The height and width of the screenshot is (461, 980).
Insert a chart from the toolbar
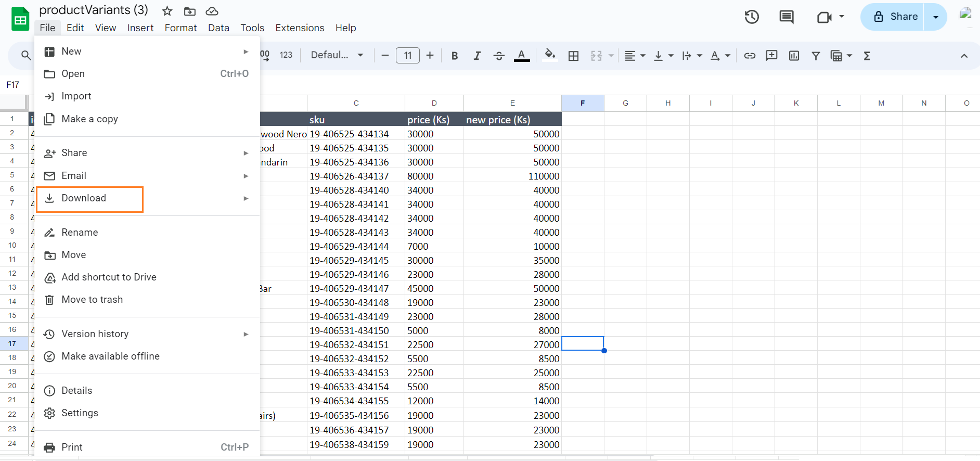(794, 56)
